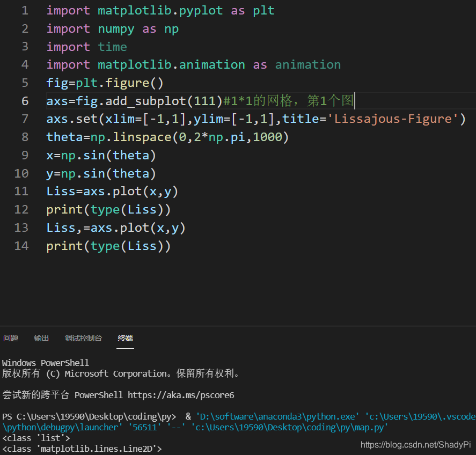Click the 'PS C:\Users\19590\Desktop\coding\py>' prompt
Image resolution: width=476 pixels, height=455 pixels.
point(89,417)
